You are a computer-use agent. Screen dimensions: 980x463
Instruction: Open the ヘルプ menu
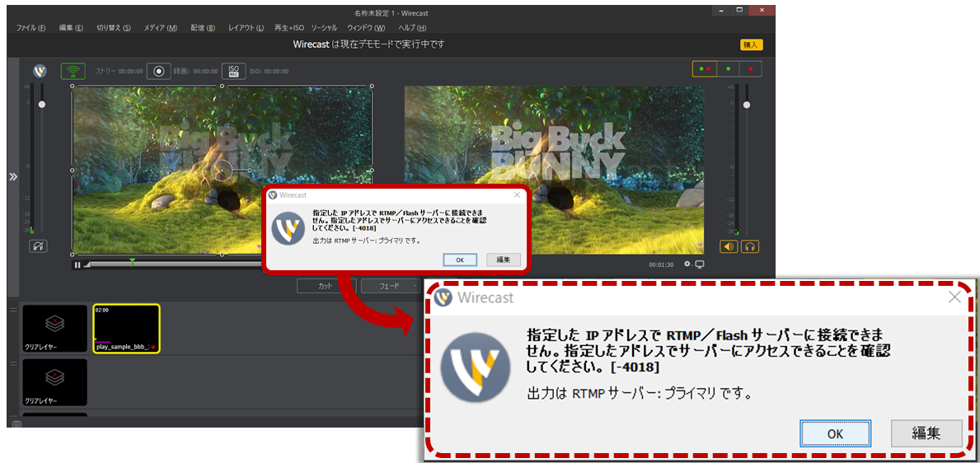(x=412, y=28)
